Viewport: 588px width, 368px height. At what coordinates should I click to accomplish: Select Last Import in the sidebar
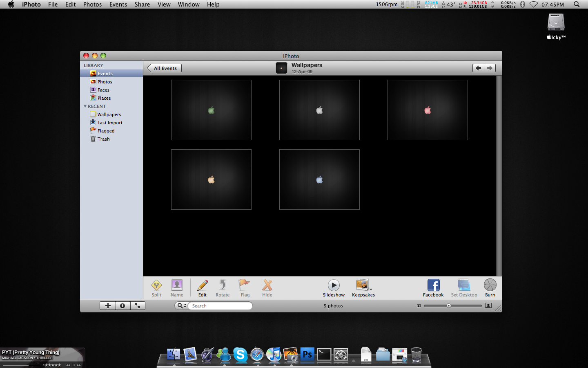[x=111, y=123]
